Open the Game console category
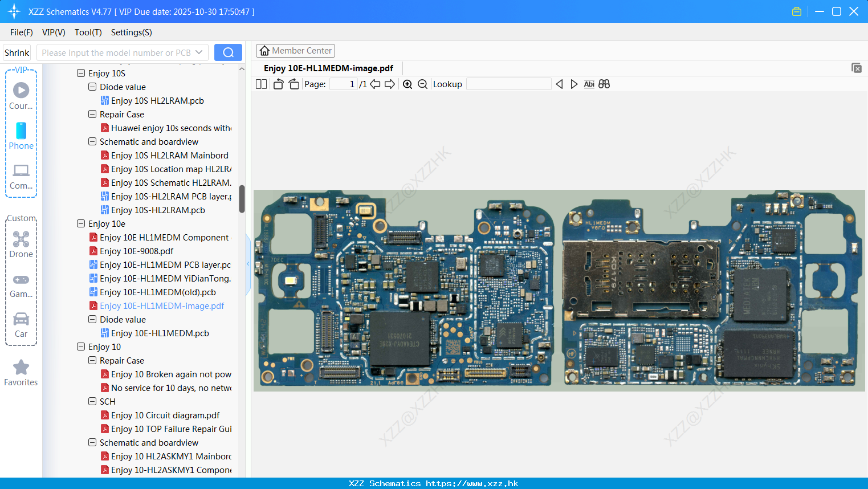This screenshot has height=489, width=868. (21, 286)
